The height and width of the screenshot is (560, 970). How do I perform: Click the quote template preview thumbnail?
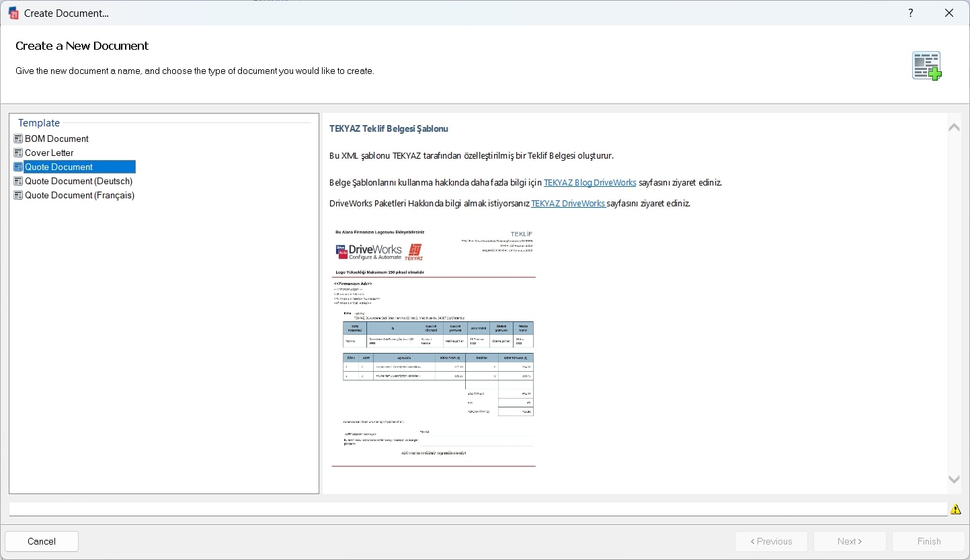click(434, 347)
